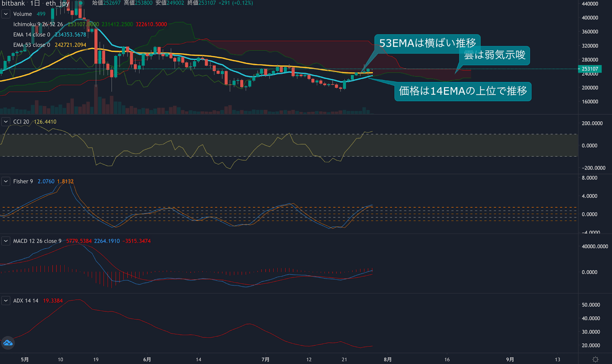Collapse the Volume indicator pane

point(5,14)
